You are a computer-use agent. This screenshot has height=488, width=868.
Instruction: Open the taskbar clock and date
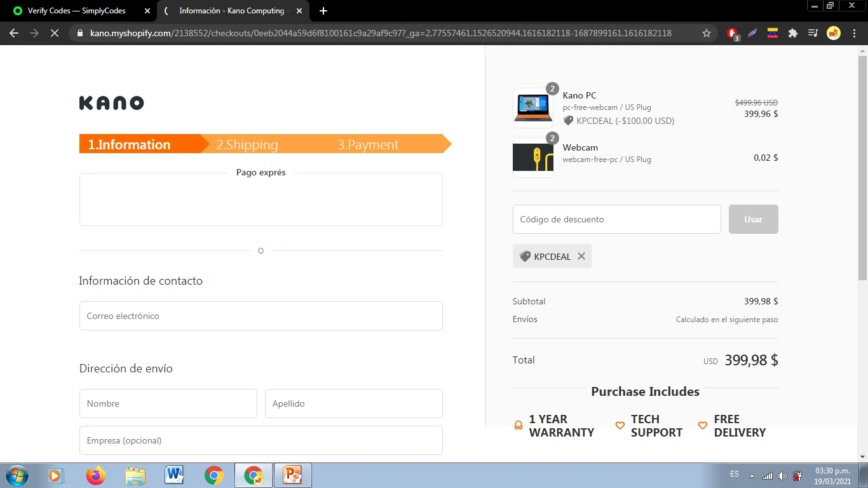(x=832, y=475)
